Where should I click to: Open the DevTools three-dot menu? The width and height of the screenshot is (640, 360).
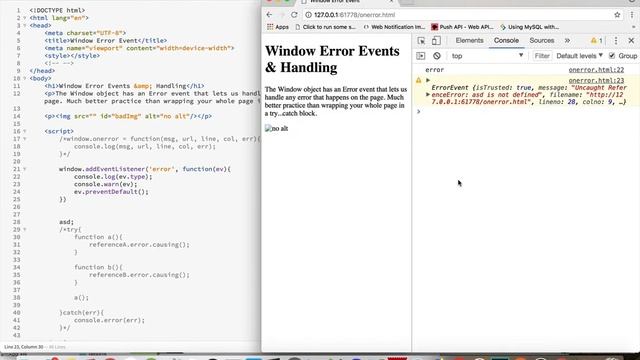(616, 40)
